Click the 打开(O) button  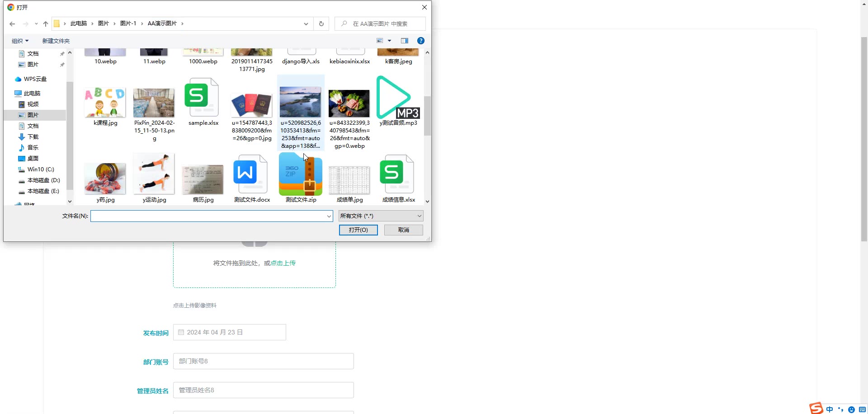pos(359,230)
